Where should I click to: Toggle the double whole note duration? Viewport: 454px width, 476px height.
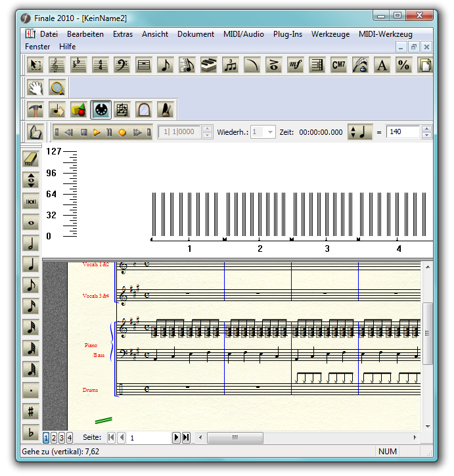pos(31,201)
